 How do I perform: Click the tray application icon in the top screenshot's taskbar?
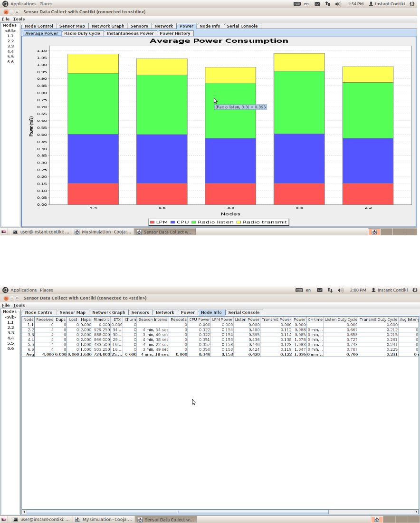pyautogui.click(x=374, y=232)
